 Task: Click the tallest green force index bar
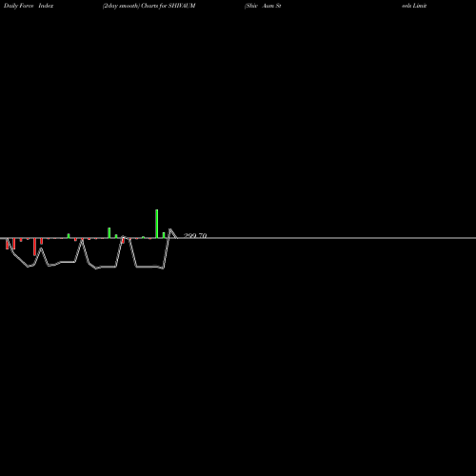pos(157,224)
